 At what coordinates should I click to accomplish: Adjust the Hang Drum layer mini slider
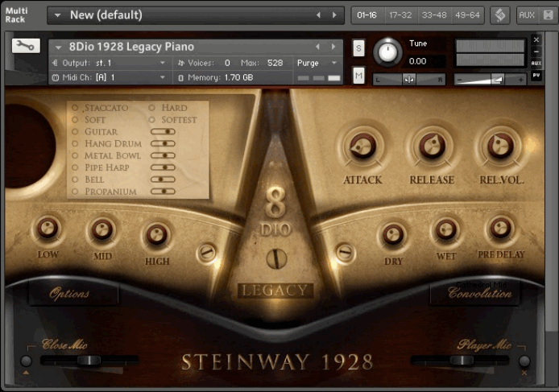(x=163, y=143)
